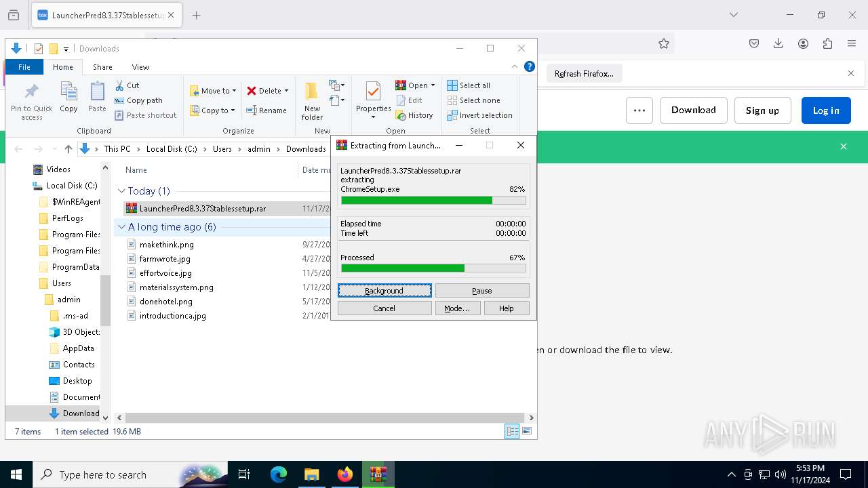Click Firefox Download button on page
The height and width of the screenshot is (488, 868).
click(x=694, y=110)
